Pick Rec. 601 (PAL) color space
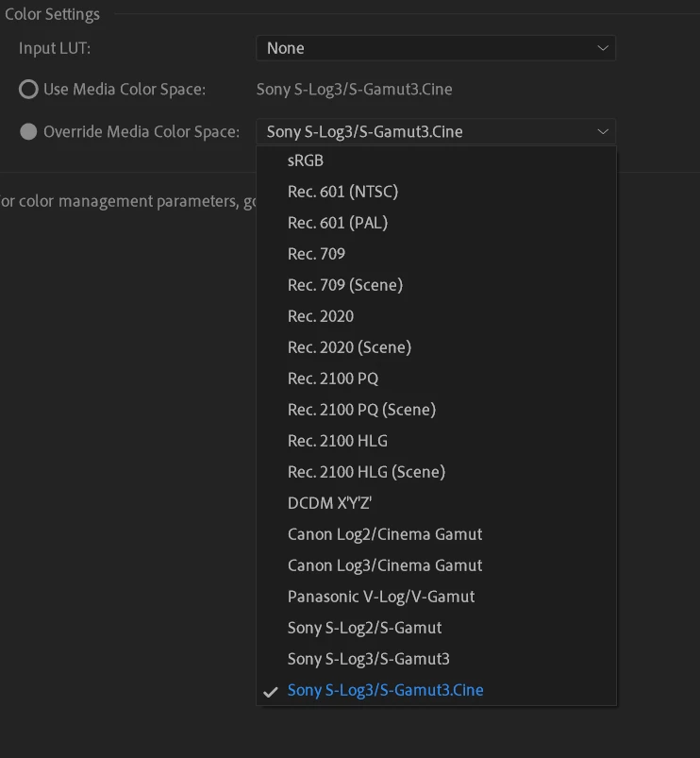 338,223
